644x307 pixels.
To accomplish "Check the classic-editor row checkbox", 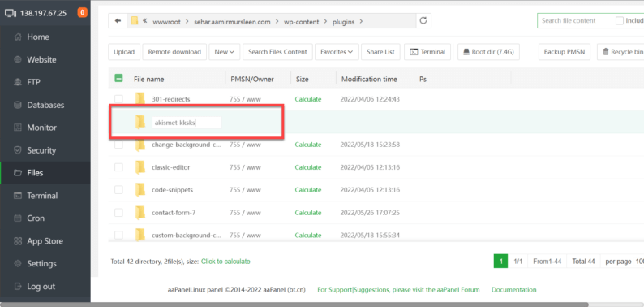I will click(118, 167).
